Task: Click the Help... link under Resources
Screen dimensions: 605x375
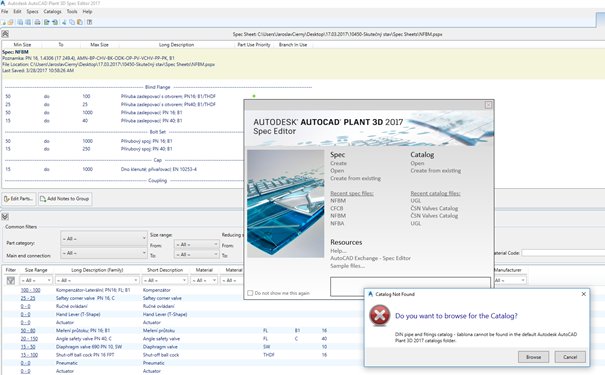Action: click(x=338, y=251)
